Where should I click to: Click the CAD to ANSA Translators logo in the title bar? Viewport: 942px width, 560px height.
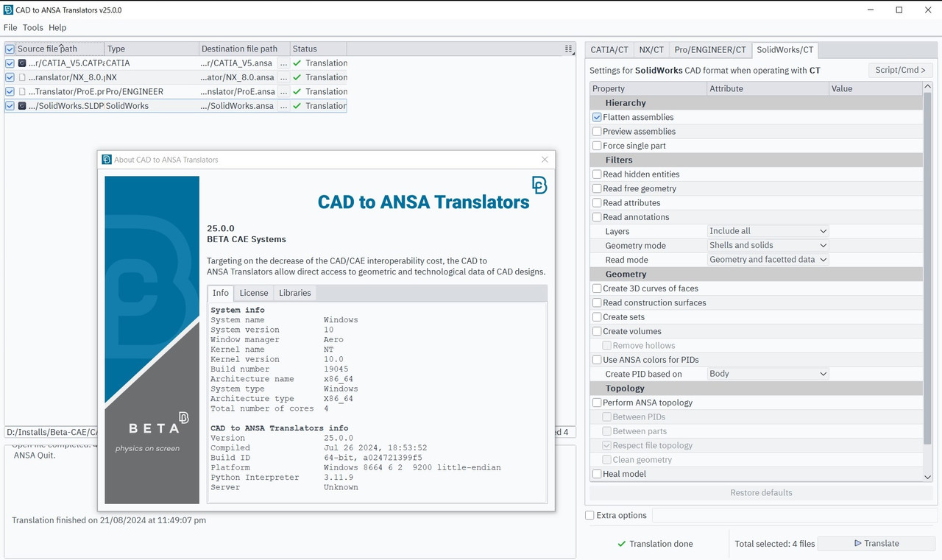(7, 10)
